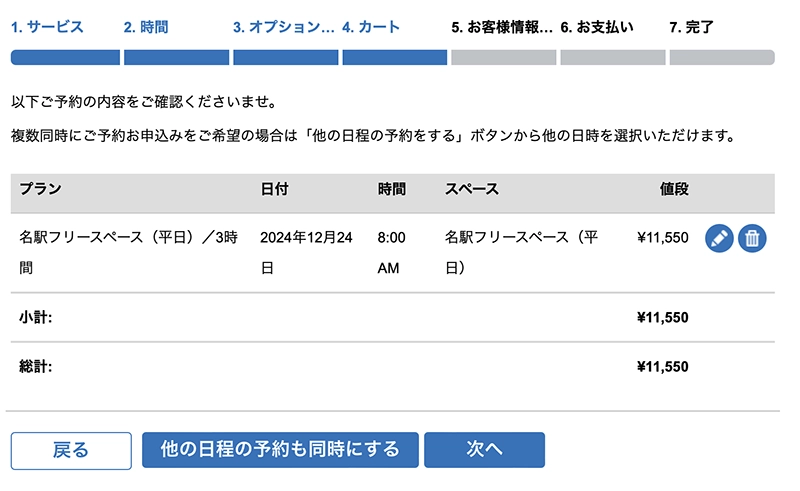
Task: Click the plan name 名駅フリースペース(平日)/3時間
Action: tap(128, 253)
